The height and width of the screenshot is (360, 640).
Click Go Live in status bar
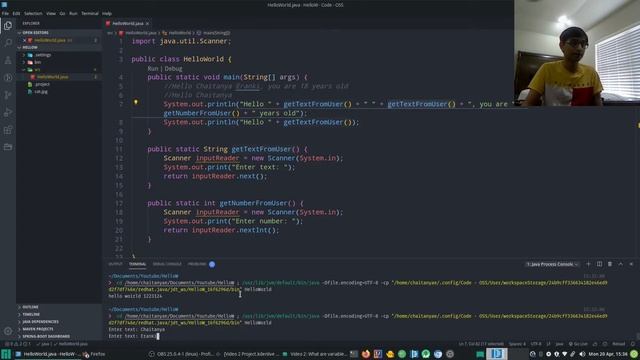click(578, 344)
